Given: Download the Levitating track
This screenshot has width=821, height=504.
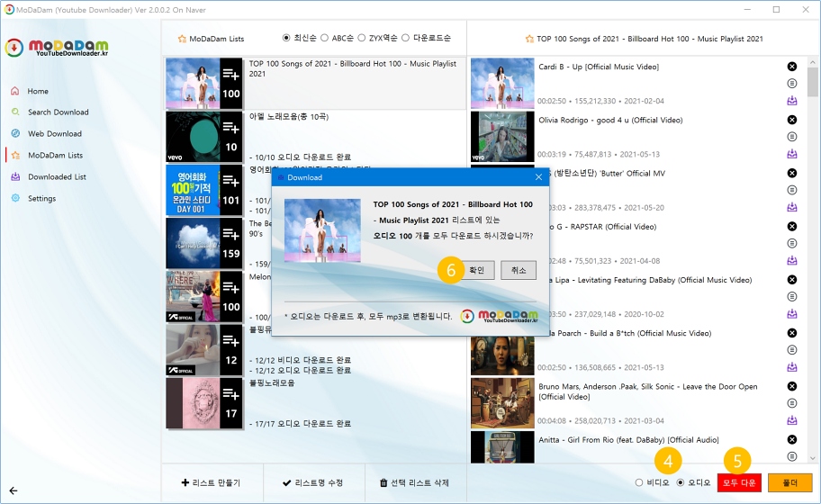Looking at the screenshot, I should 792,314.
